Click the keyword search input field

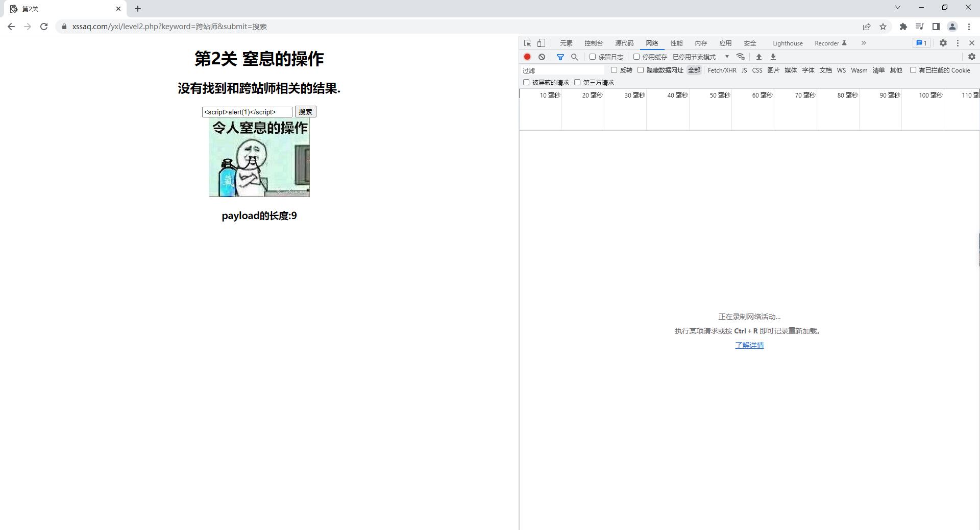[247, 112]
